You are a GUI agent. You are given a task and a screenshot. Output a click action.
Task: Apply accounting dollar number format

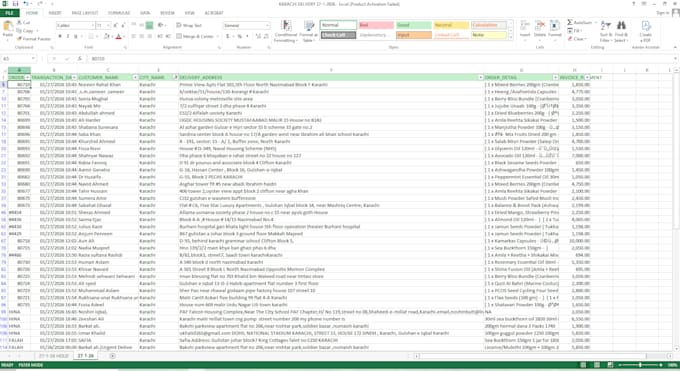click(x=228, y=36)
